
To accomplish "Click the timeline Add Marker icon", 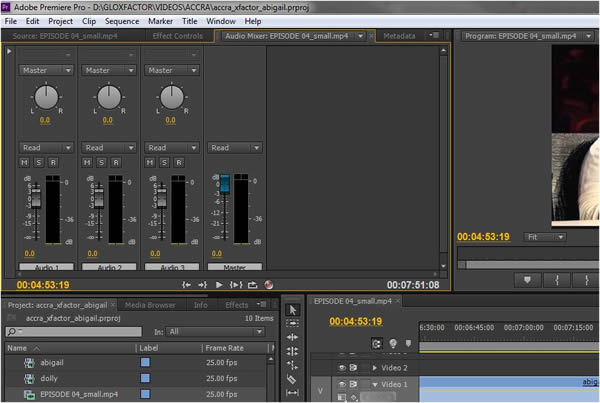I will point(408,343).
